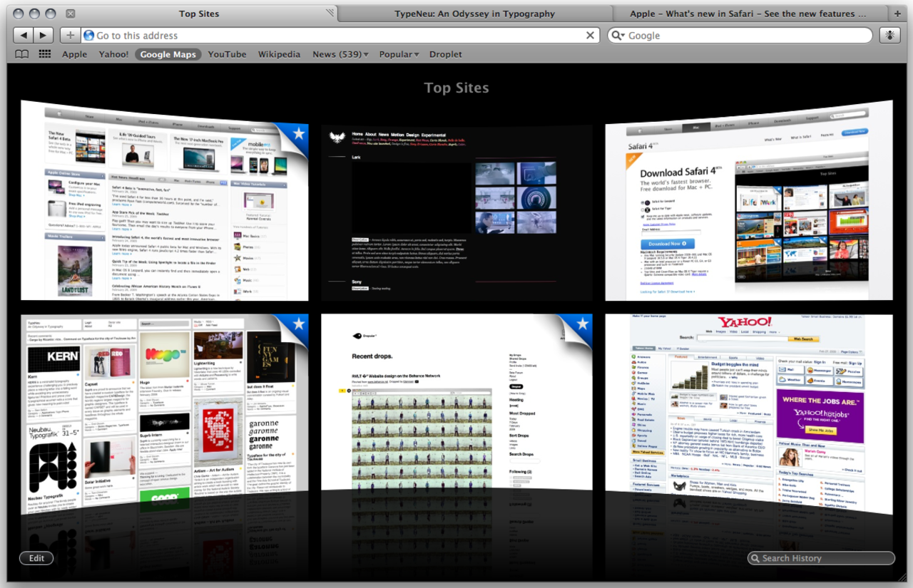Click the bug report icon
The width and height of the screenshot is (913, 588).
[890, 36]
